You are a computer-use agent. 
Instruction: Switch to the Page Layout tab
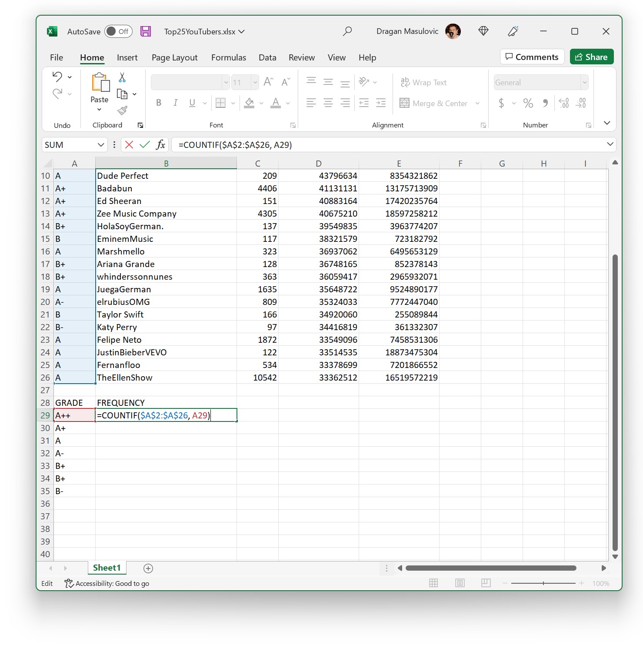pyautogui.click(x=174, y=57)
